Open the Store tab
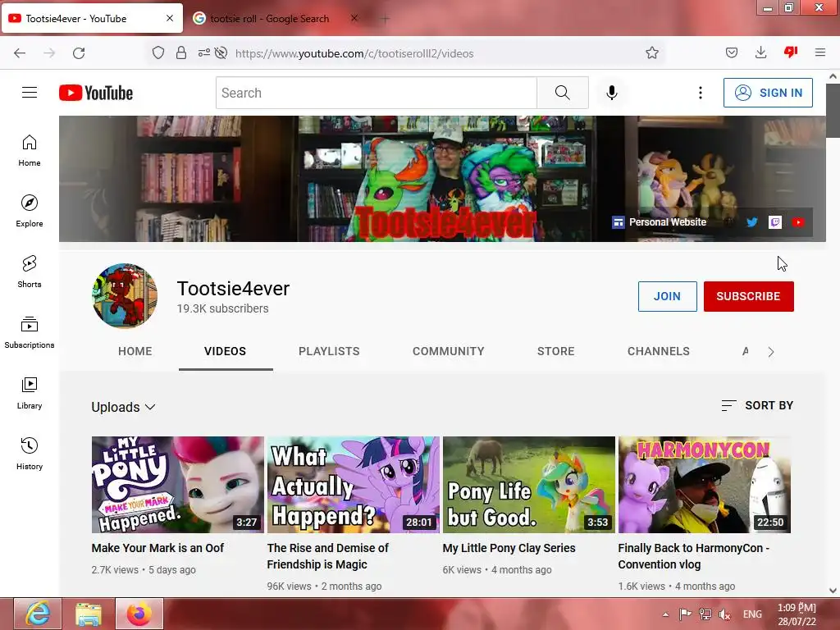840x630 pixels. point(556,351)
